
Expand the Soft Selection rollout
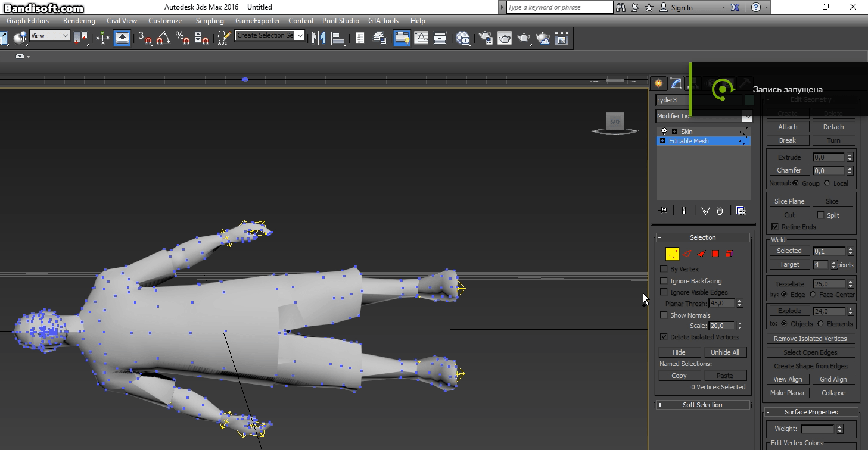pos(702,405)
